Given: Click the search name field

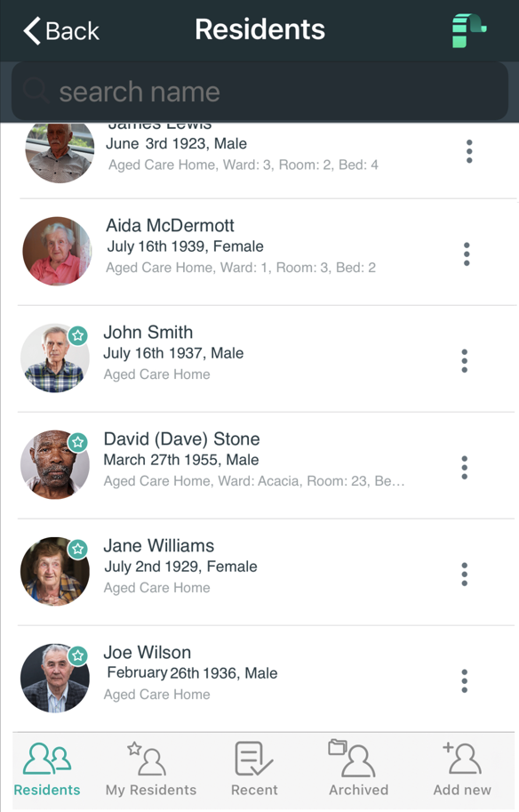Looking at the screenshot, I should pyautogui.click(x=259, y=92).
